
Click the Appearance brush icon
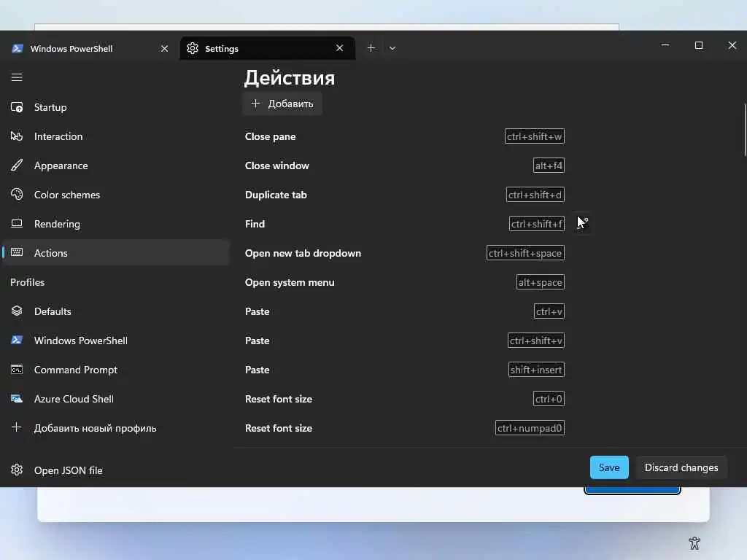click(17, 166)
